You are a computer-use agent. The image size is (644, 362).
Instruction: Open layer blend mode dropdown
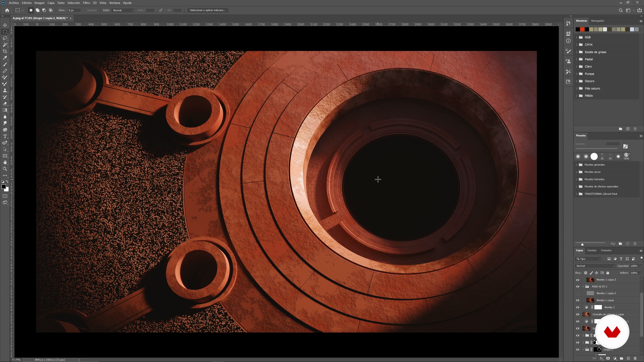(595, 266)
